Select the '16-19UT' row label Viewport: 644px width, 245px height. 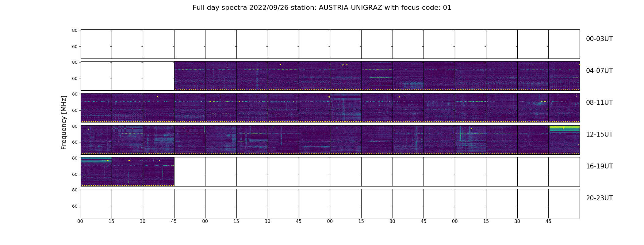click(599, 166)
